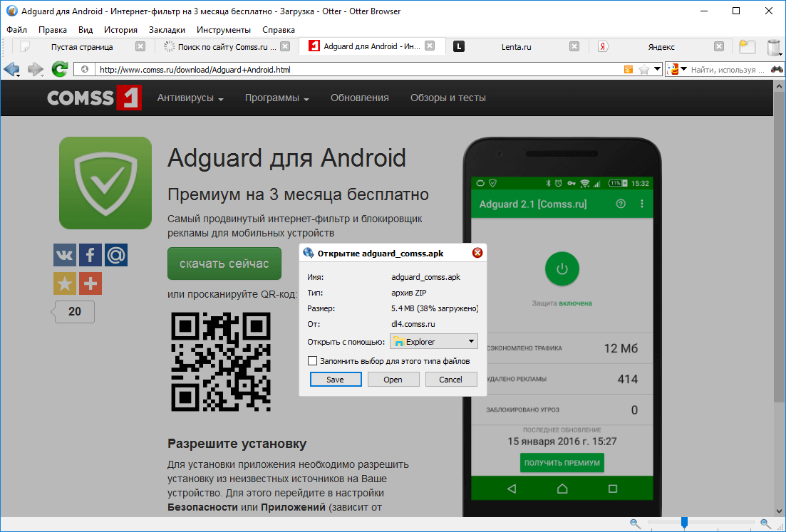The image size is (786, 532).
Task: Open the Правка menu
Action: coord(53,30)
